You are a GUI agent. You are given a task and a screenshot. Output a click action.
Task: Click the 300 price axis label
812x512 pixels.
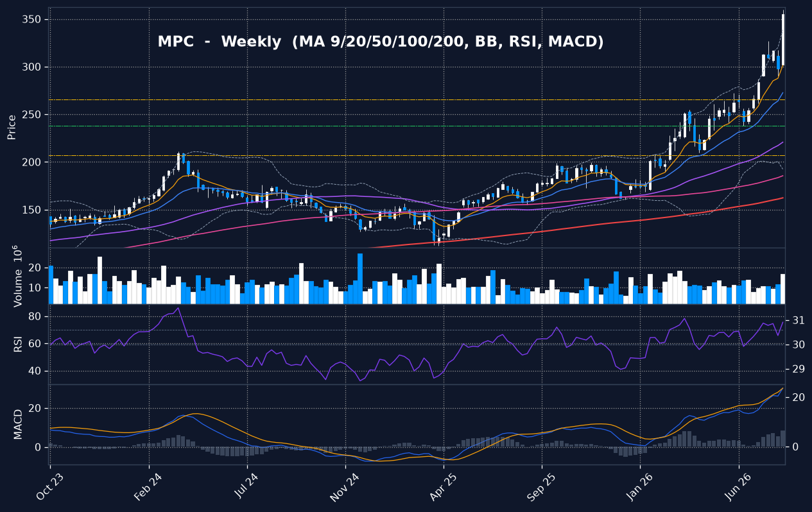coord(32,67)
